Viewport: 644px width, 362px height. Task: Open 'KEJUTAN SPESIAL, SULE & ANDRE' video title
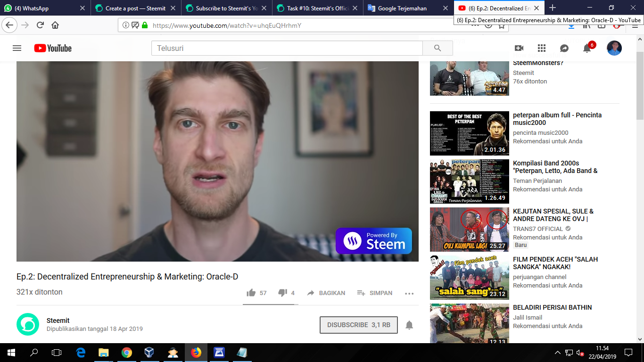[553, 215]
